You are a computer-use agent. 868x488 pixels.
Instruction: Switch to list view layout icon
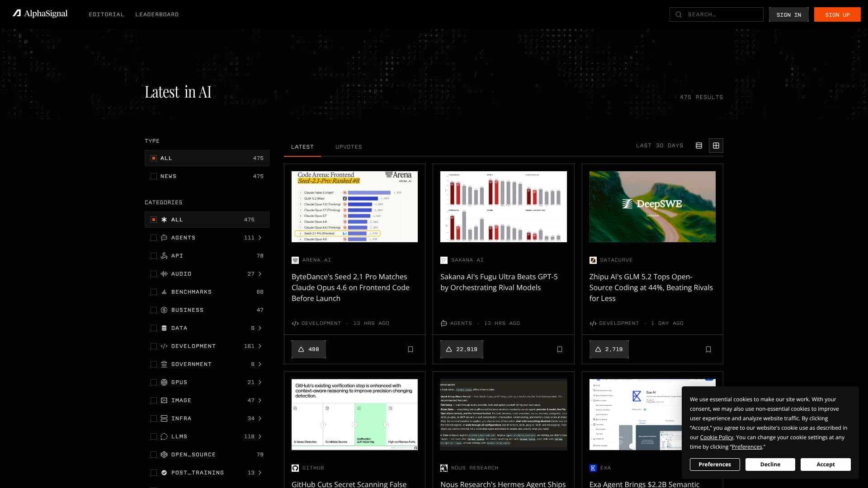pyautogui.click(x=699, y=145)
